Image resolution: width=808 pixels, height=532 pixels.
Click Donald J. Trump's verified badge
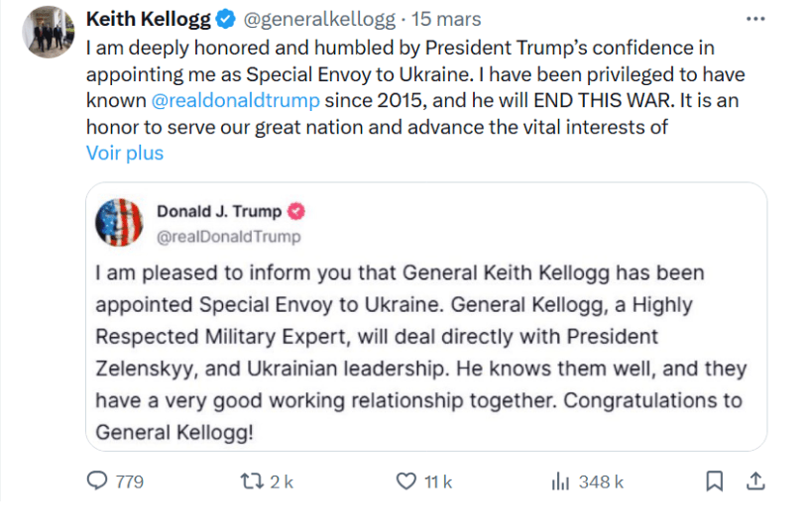click(x=295, y=211)
